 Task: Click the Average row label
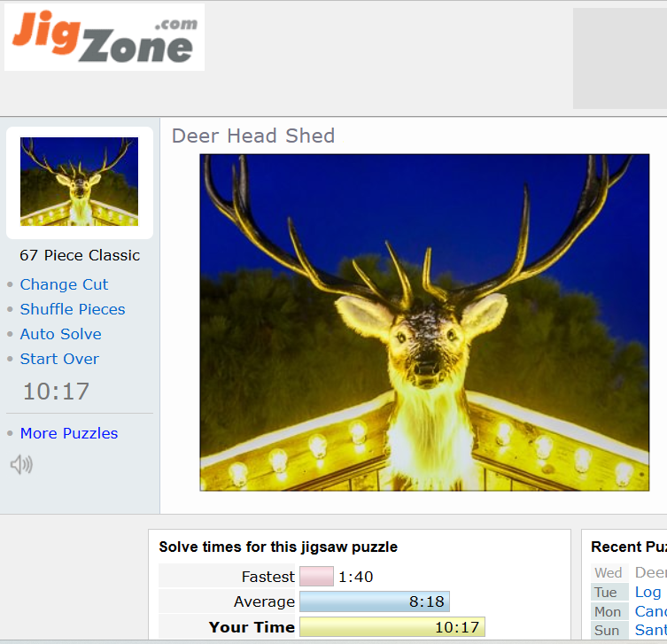[x=264, y=601]
